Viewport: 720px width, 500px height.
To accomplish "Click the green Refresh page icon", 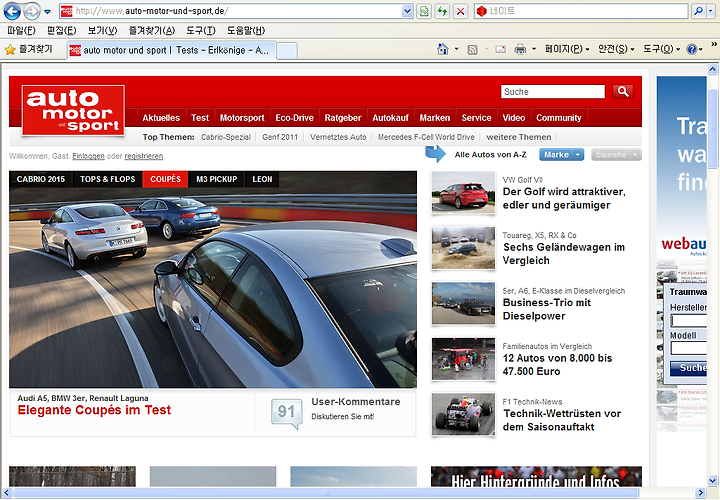I will pyautogui.click(x=442, y=11).
